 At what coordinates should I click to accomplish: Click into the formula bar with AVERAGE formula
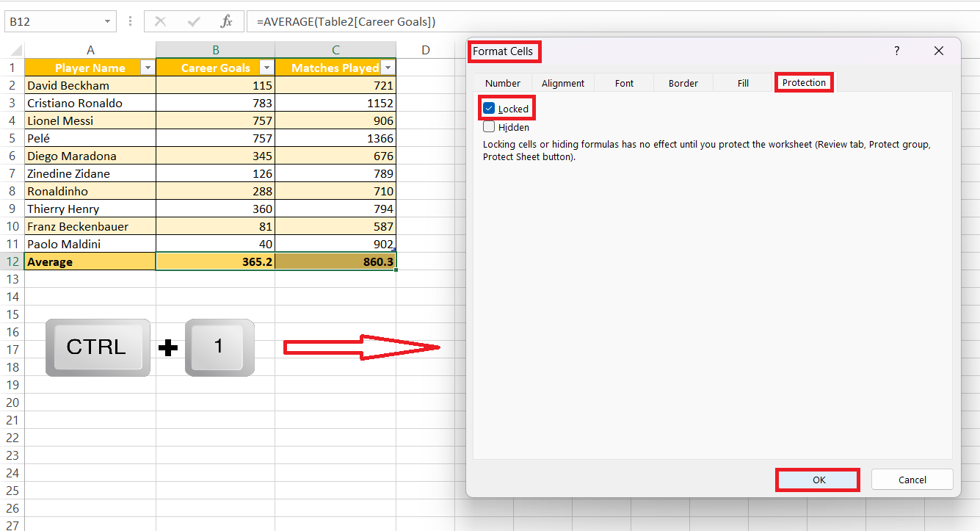614,22
